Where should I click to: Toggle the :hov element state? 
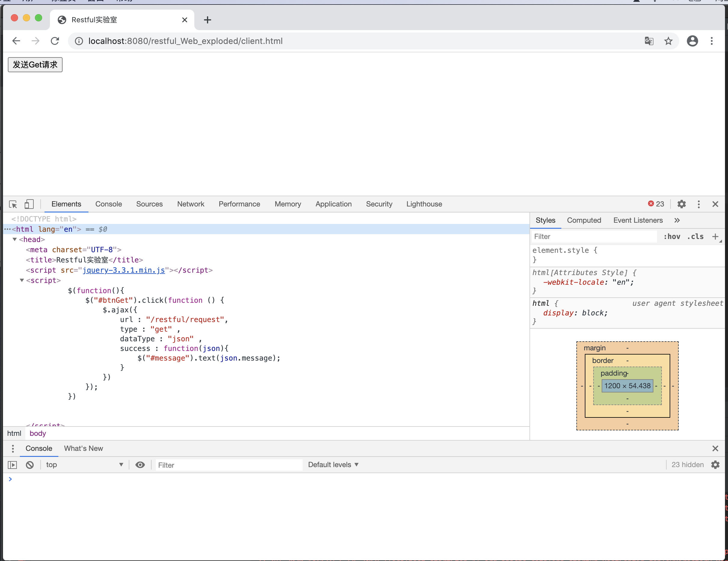tap(672, 237)
